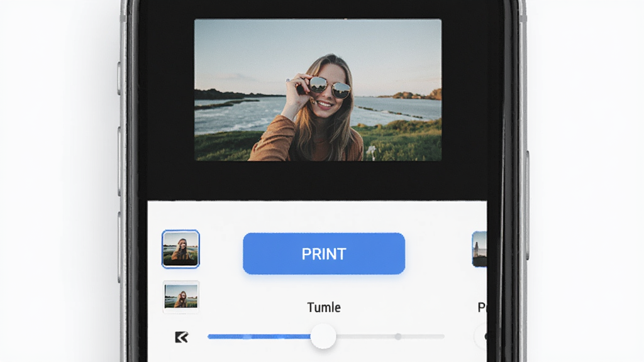The width and height of the screenshot is (644, 362).
Task: Click the black K arrow icon
Action: [x=182, y=337]
